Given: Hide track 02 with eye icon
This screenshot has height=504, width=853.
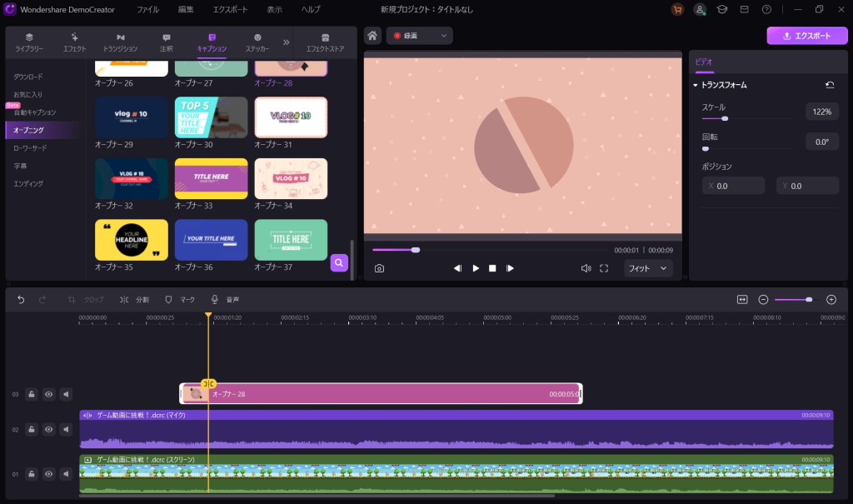Looking at the screenshot, I should pos(48,429).
